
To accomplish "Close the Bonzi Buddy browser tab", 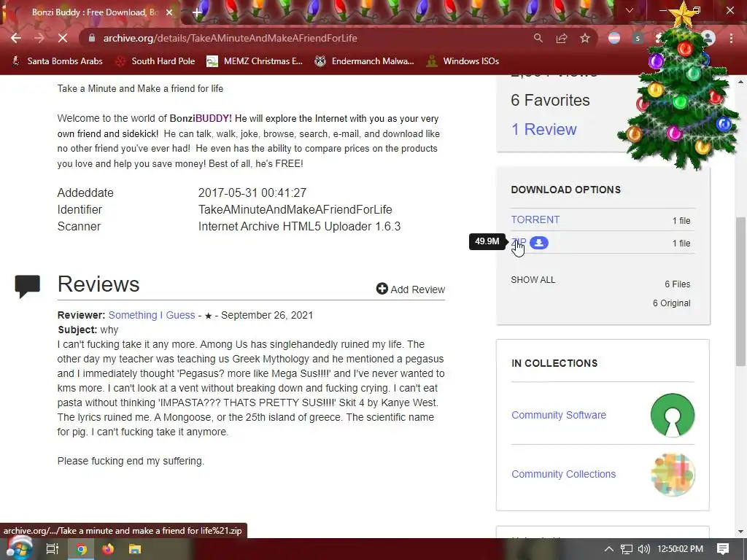I will [169, 12].
